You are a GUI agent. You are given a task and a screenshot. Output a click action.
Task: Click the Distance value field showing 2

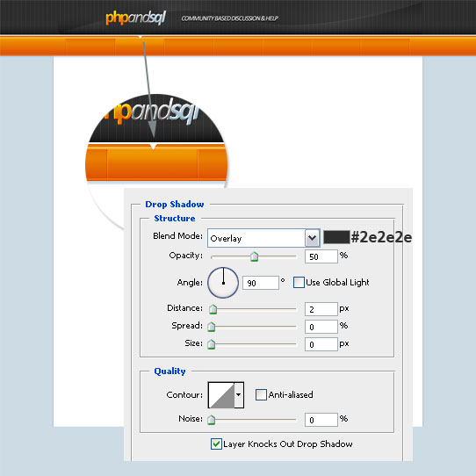click(x=321, y=309)
